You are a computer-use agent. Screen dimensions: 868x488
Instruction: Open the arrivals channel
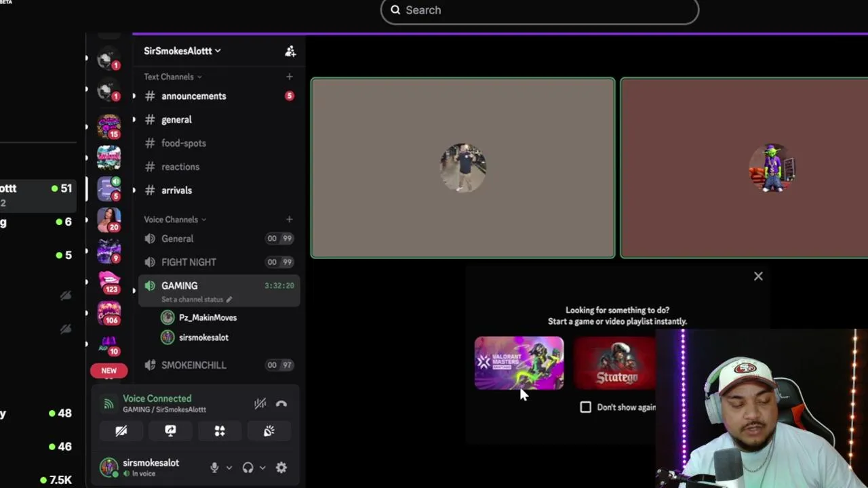[x=219, y=190]
